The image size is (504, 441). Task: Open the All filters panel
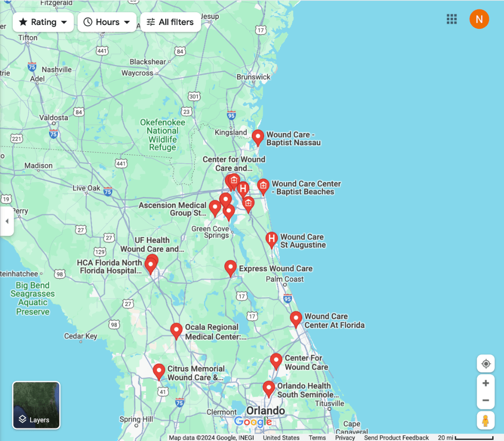(170, 22)
